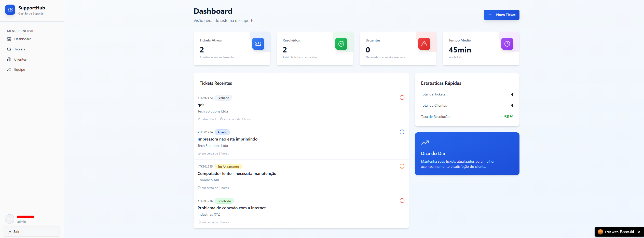Click the Total de Tickets value 4
This screenshot has height=238, width=644.
point(512,94)
